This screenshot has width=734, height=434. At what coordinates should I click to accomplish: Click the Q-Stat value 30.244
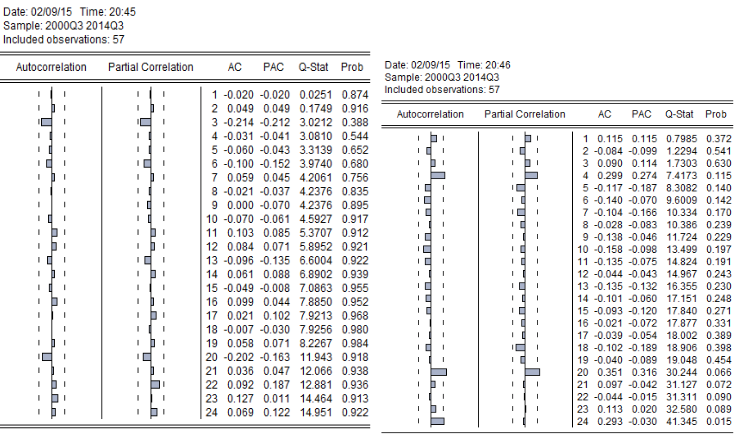682,373
